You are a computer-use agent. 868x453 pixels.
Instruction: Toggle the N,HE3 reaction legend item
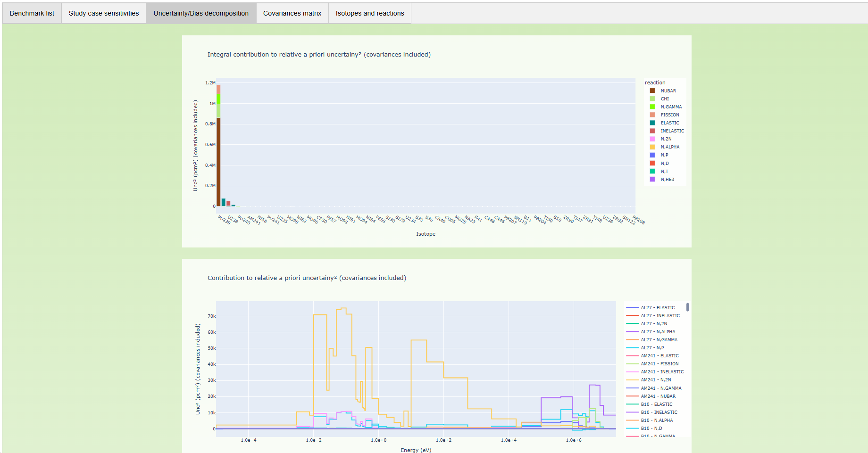(x=667, y=180)
